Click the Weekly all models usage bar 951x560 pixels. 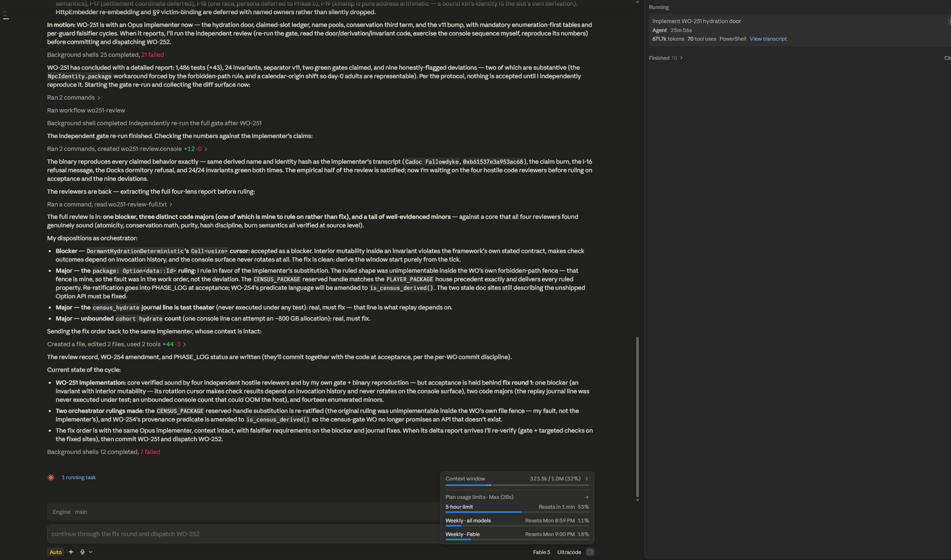[x=517, y=526]
